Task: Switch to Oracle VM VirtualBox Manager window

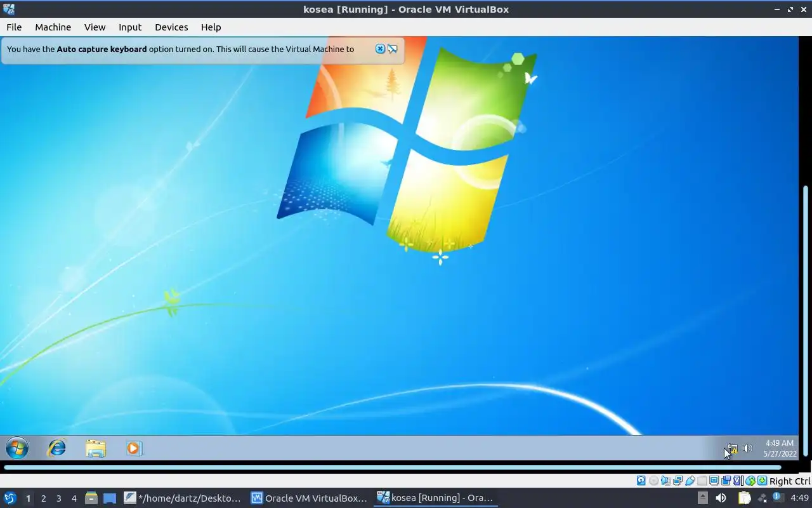Action: 310,498
